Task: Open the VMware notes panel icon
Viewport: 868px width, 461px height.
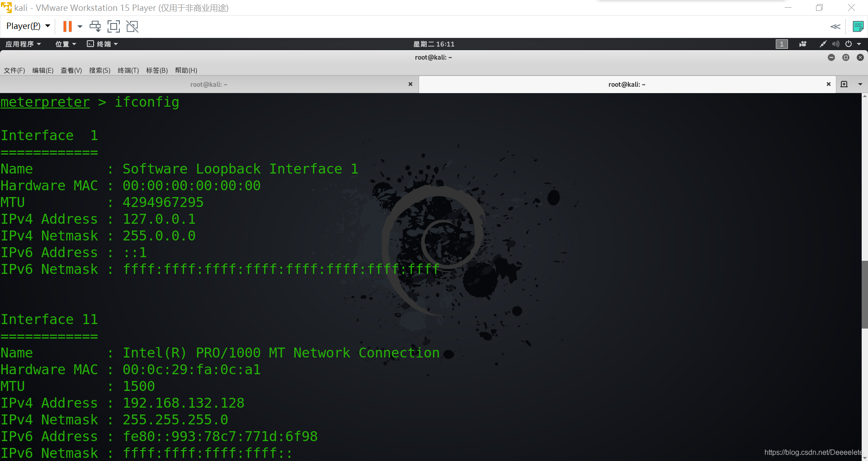Action: tap(858, 27)
